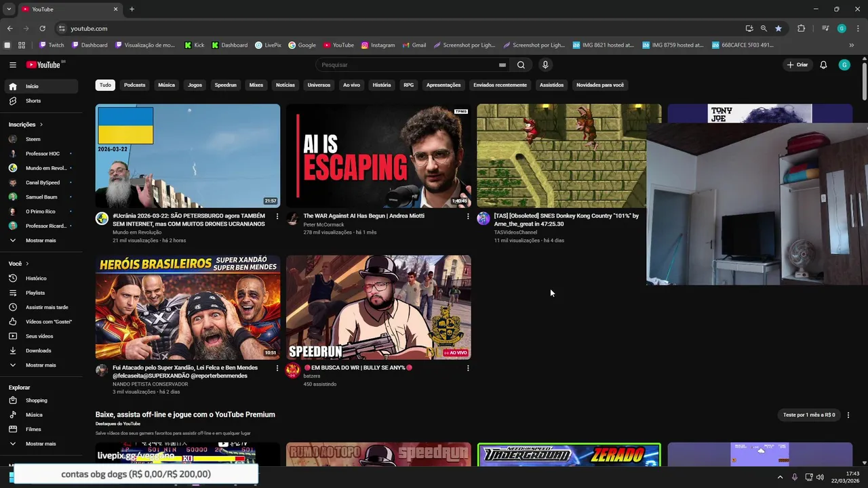The height and width of the screenshot is (488, 868).
Task: Open the Gmail bookmark
Action: tap(414, 45)
